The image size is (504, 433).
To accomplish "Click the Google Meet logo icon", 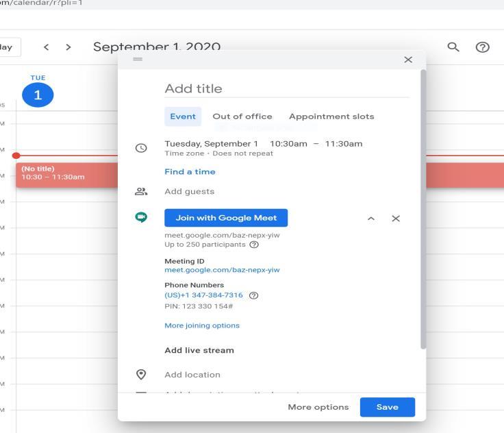I will pyautogui.click(x=141, y=217).
